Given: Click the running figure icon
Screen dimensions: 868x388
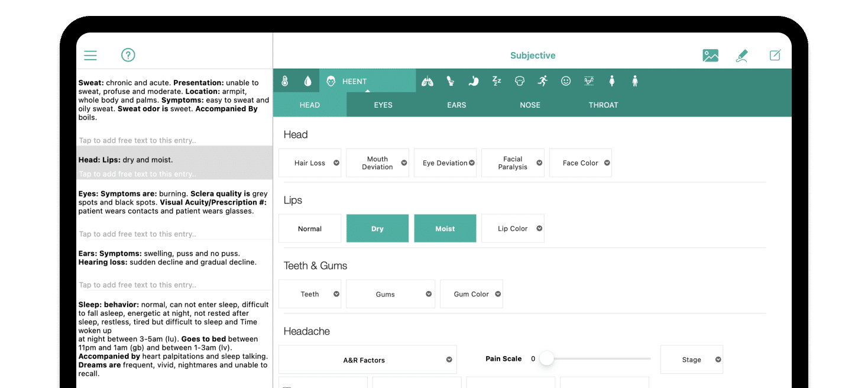Looking at the screenshot, I should tap(542, 81).
